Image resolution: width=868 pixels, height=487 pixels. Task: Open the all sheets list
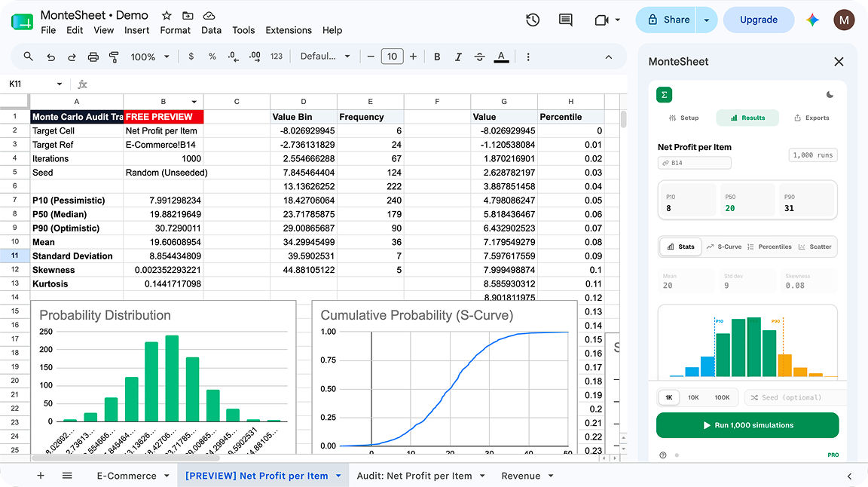tap(67, 476)
